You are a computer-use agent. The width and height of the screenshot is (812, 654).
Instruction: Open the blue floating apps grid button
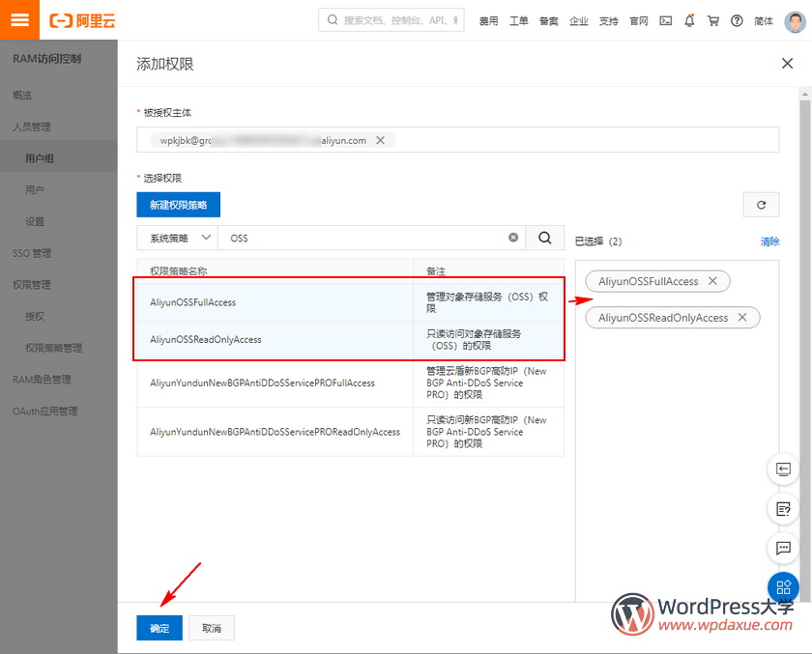(x=782, y=587)
